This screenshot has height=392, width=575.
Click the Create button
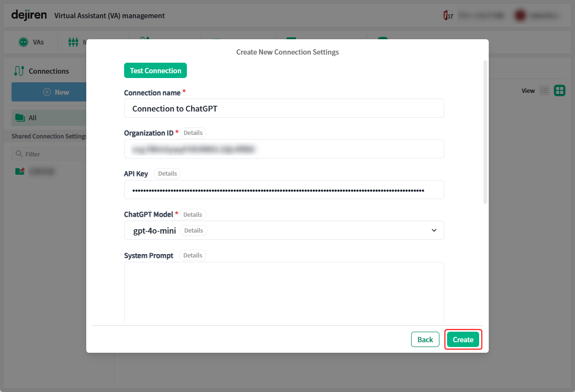pos(463,339)
